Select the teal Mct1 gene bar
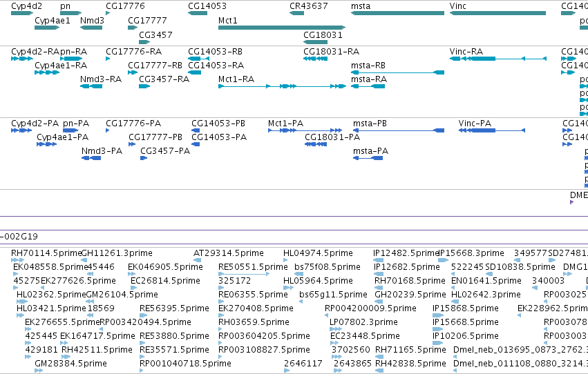 coord(282,28)
